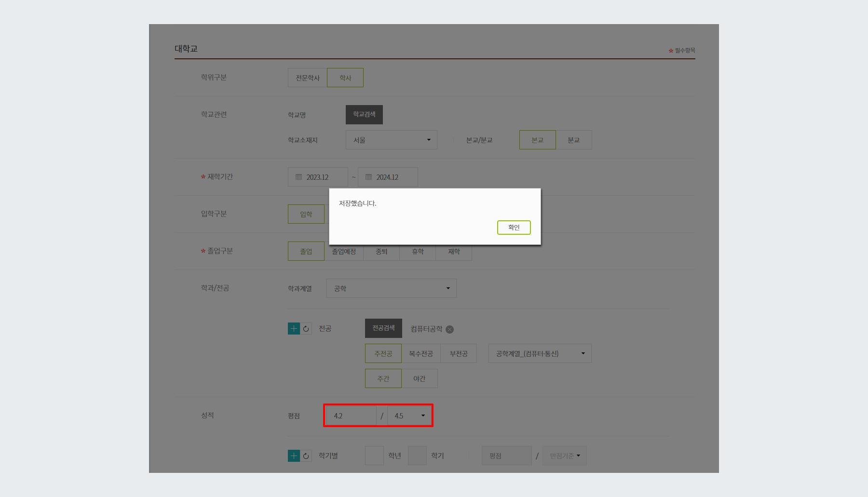The image size is (868, 497).
Task: Click the reset icon in the 전공 row
Action: (306, 329)
